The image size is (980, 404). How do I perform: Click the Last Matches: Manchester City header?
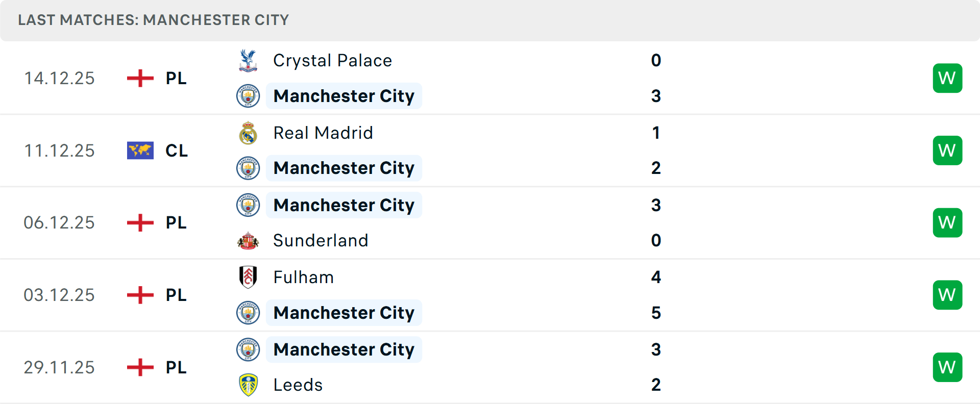[x=153, y=20]
